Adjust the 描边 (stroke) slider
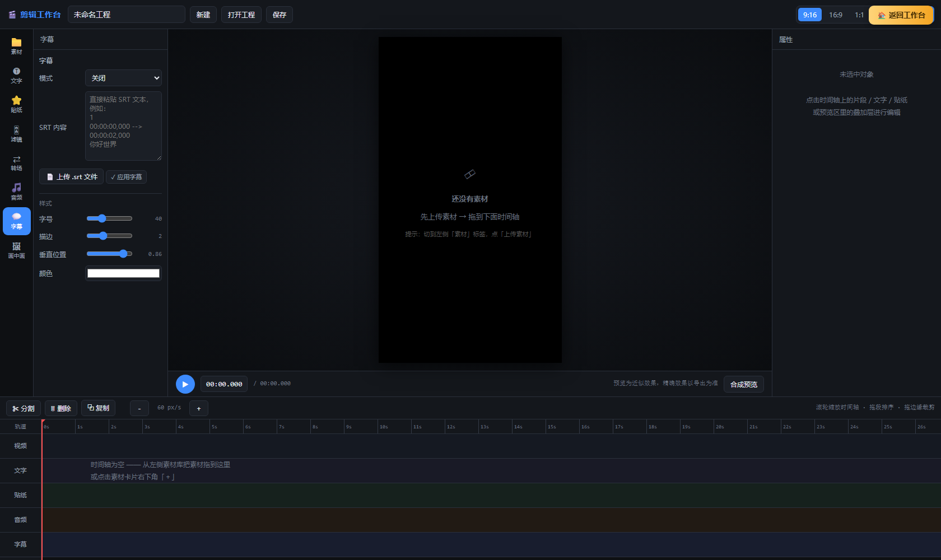941x560 pixels. (109, 236)
